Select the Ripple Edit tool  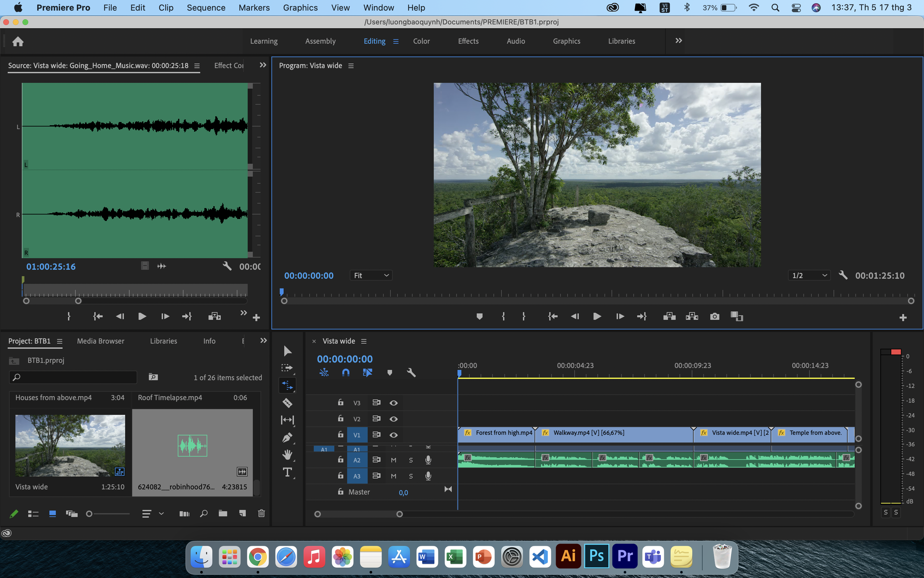(x=287, y=385)
